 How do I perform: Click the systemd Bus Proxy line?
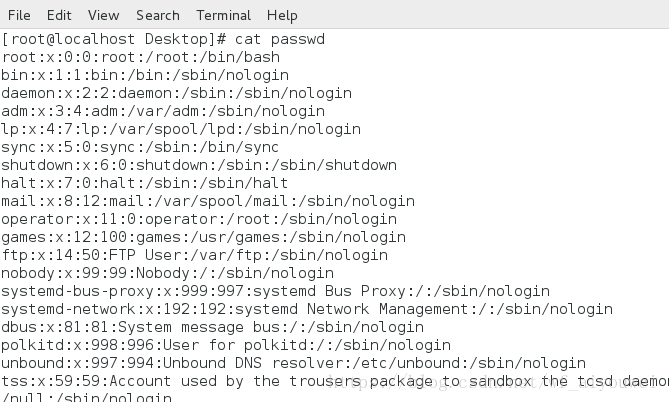(276, 291)
